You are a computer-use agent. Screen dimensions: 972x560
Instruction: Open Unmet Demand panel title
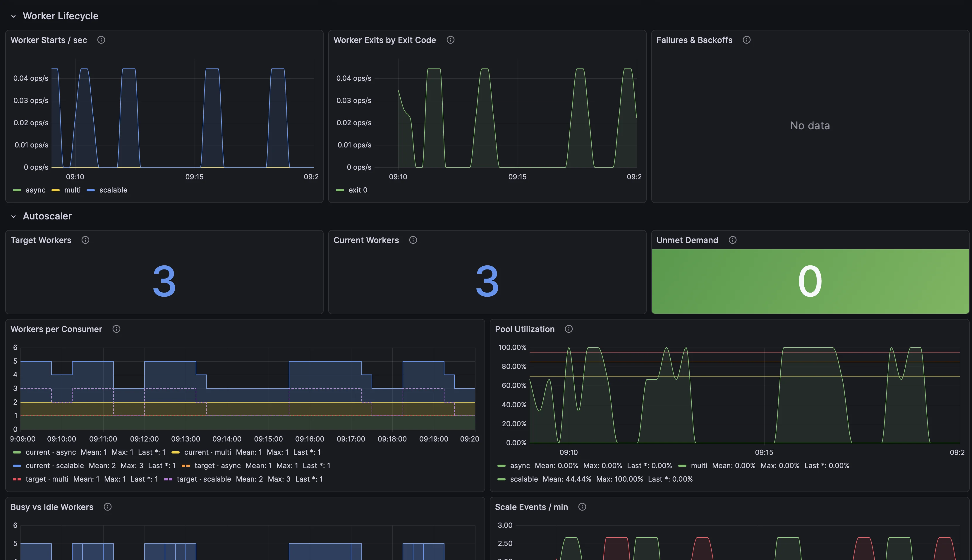pyautogui.click(x=687, y=240)
